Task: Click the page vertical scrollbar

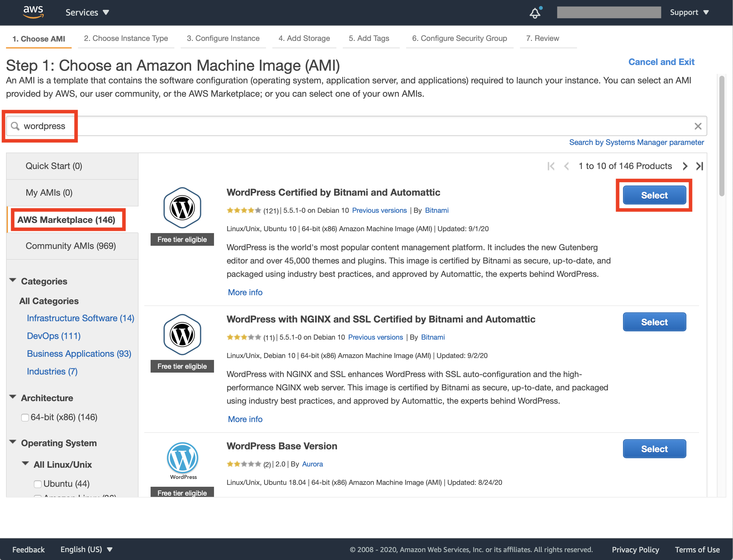Action: [x=722, y=136]
